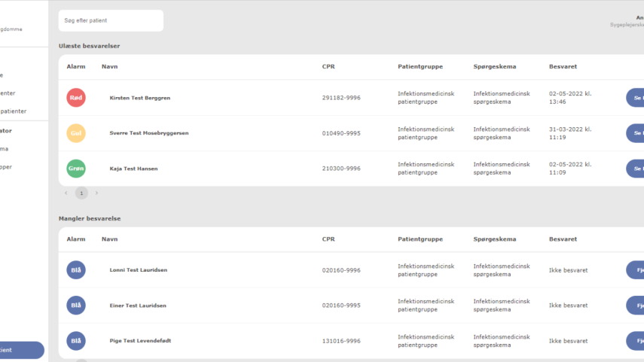
Task: Select page 1 in unread responses pagination
Action: [81, 193]
